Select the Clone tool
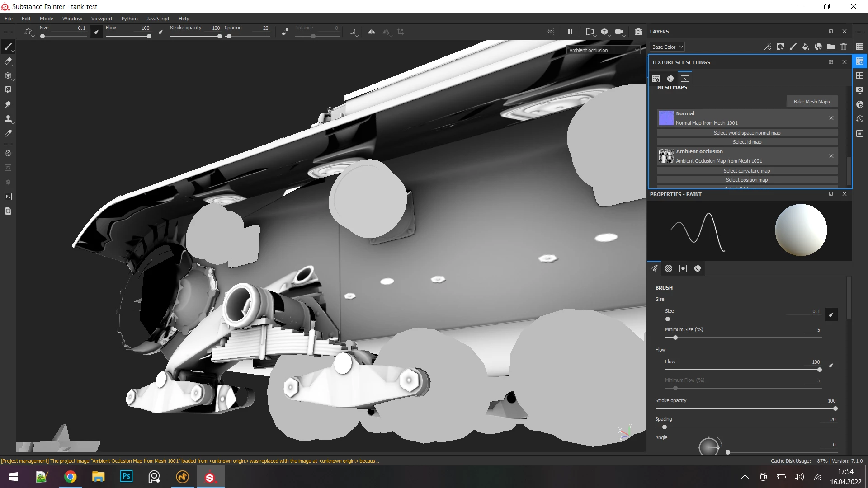This screenshot has height=488, width=868. (8, 119)
